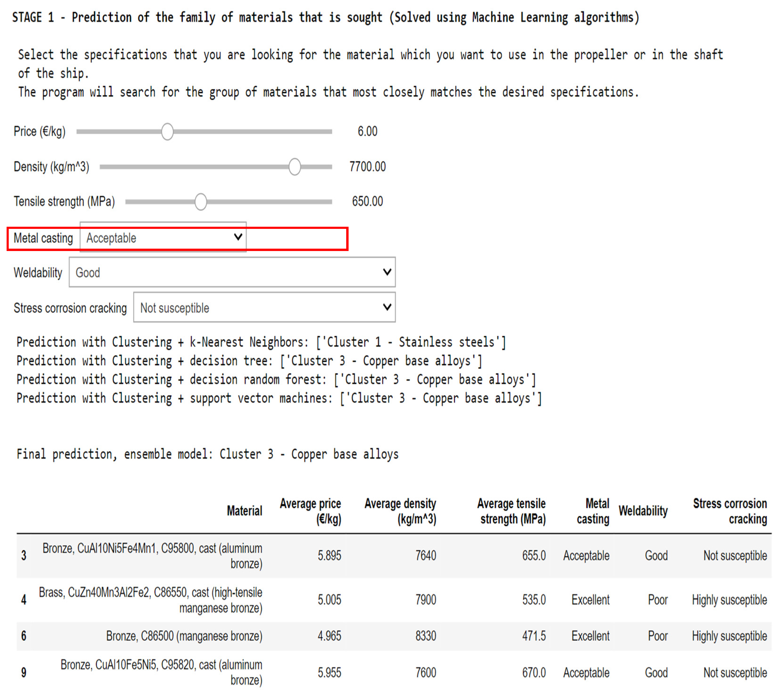779x700 pixels.
Task: Click the density value 7700.00 readout
Action: 367,167
